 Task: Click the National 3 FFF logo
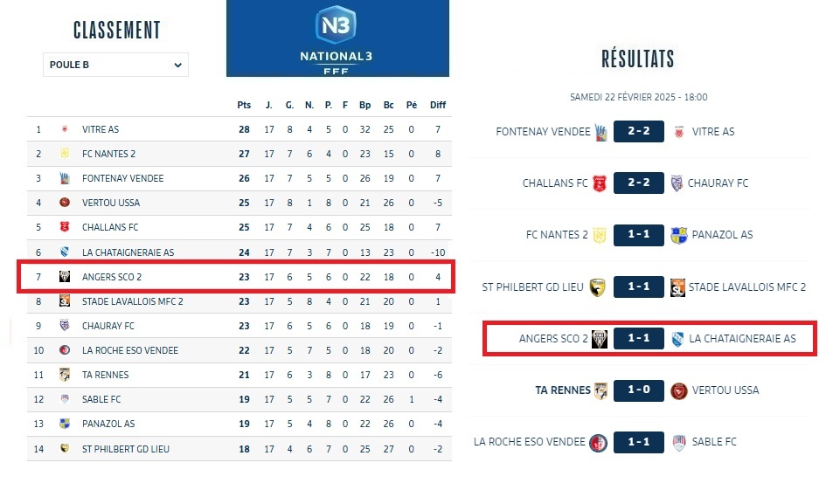pos(337,37)
